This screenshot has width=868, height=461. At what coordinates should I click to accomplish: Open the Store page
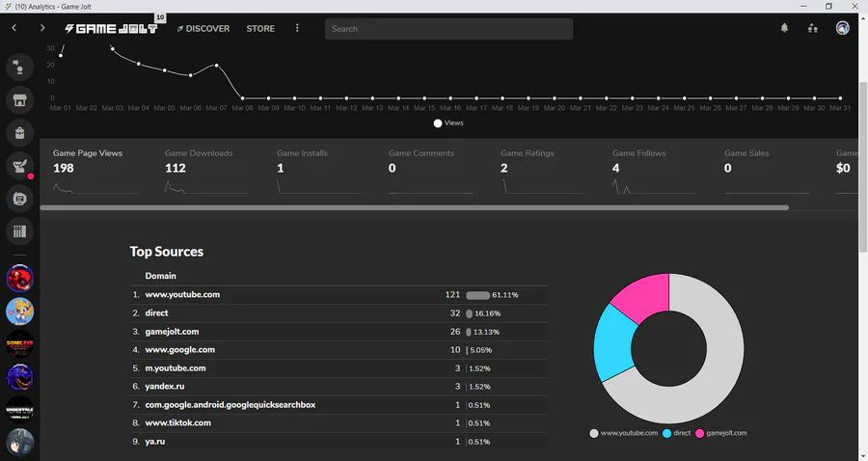point(260,28)
